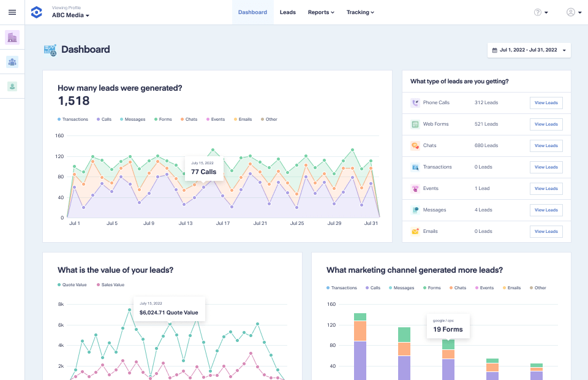Click the Phone Calls lead type icon

(415, 103)
